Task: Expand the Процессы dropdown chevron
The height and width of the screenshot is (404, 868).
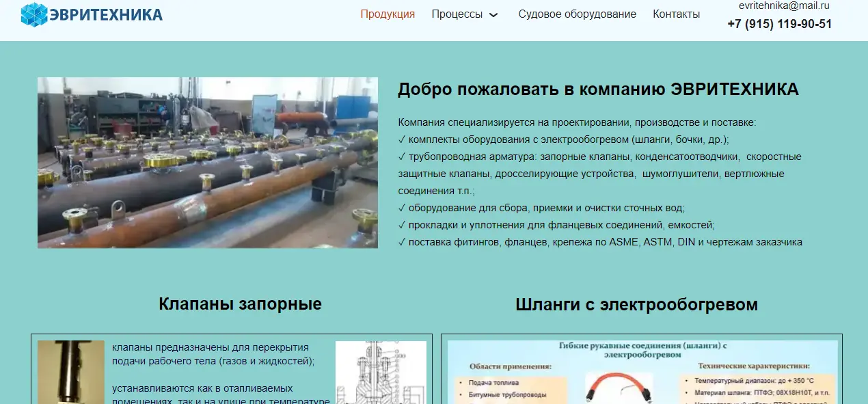Action: pyautogui.click(x=493, y=14)
